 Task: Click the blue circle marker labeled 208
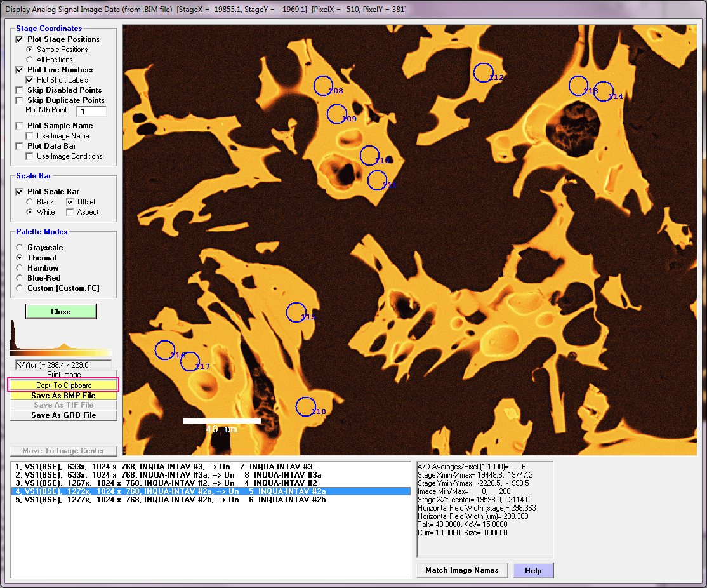click(x=323, y=84)
